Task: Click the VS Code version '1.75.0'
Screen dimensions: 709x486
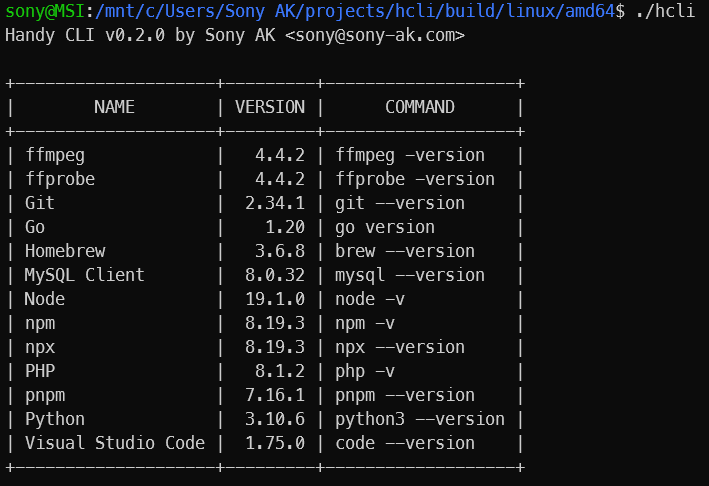Action: coord(275,443)
